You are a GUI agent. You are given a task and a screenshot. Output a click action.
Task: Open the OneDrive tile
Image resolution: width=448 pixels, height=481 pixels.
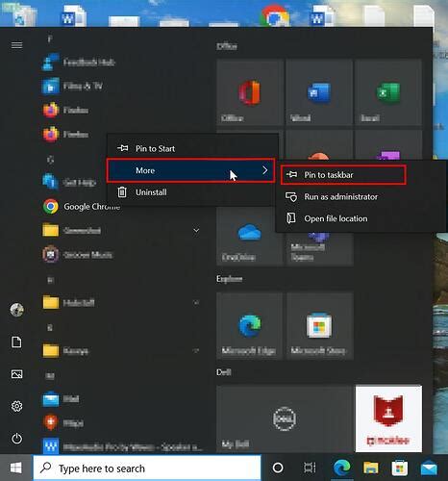(250, 237)
